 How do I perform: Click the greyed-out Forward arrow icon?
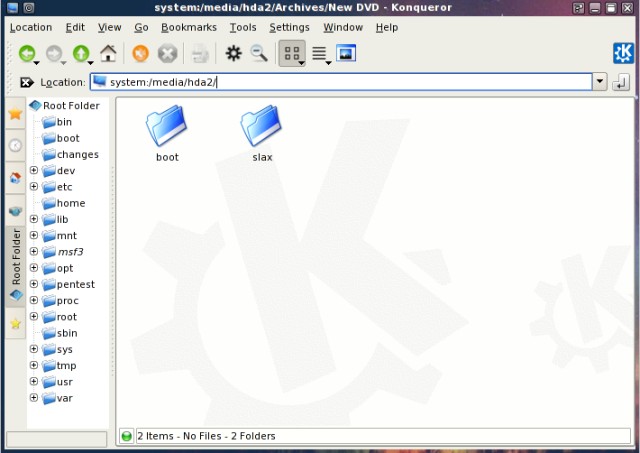tap(54, 53)
